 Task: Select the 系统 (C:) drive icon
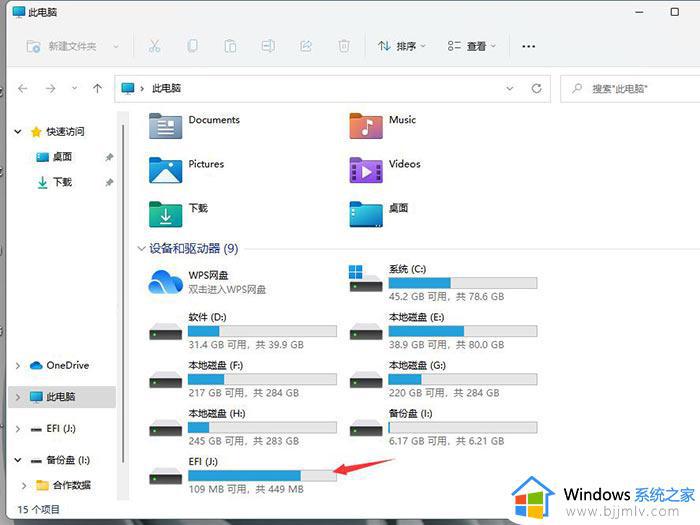coord(366,278)
